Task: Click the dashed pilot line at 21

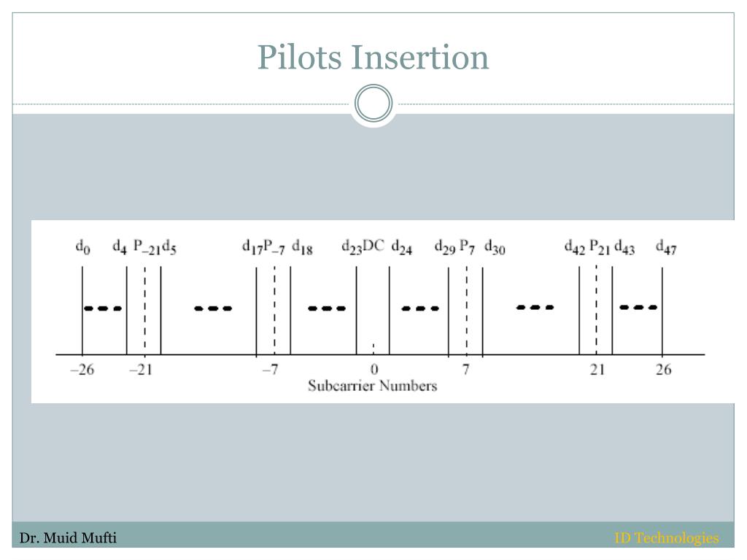Action: (x=596, y=308)
